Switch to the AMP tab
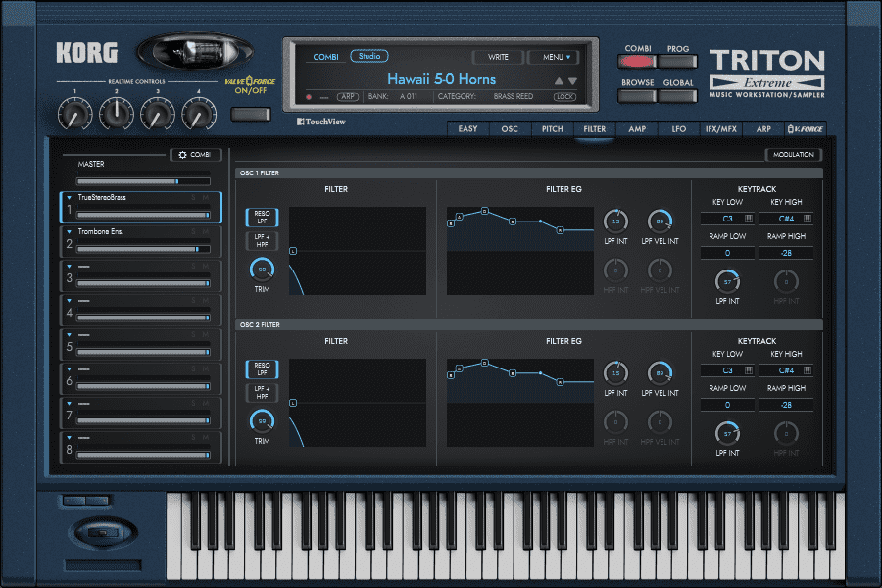 pos(637,128)
